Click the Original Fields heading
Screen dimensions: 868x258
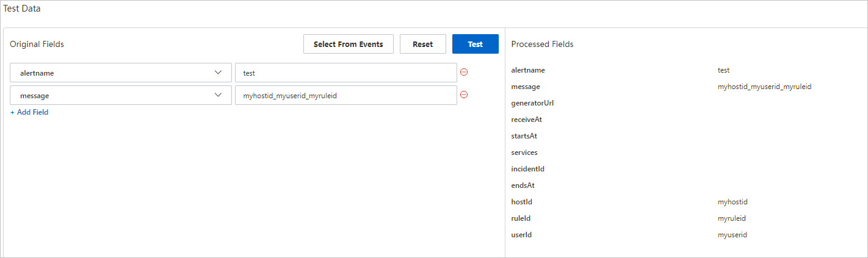pyautogui.click(x=37, y=44)
